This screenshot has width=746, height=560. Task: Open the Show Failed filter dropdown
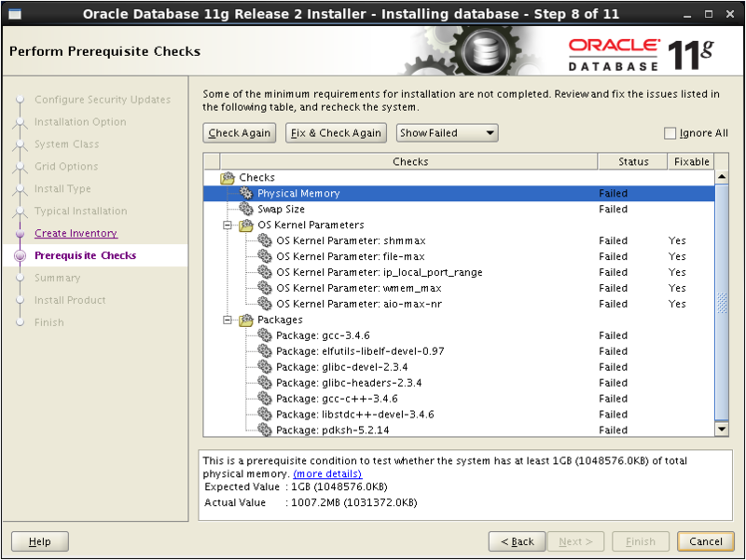point(448,133)
